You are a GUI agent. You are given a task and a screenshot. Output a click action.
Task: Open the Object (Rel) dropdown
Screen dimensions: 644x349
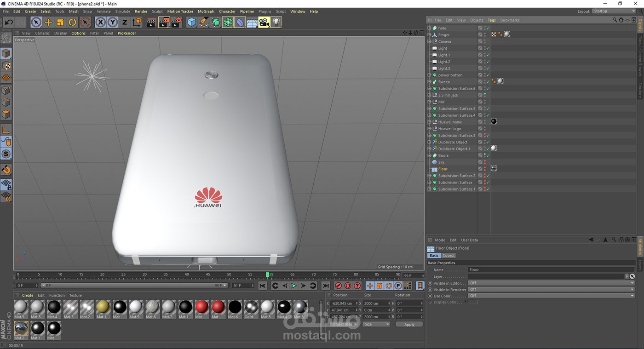(345, 324)
